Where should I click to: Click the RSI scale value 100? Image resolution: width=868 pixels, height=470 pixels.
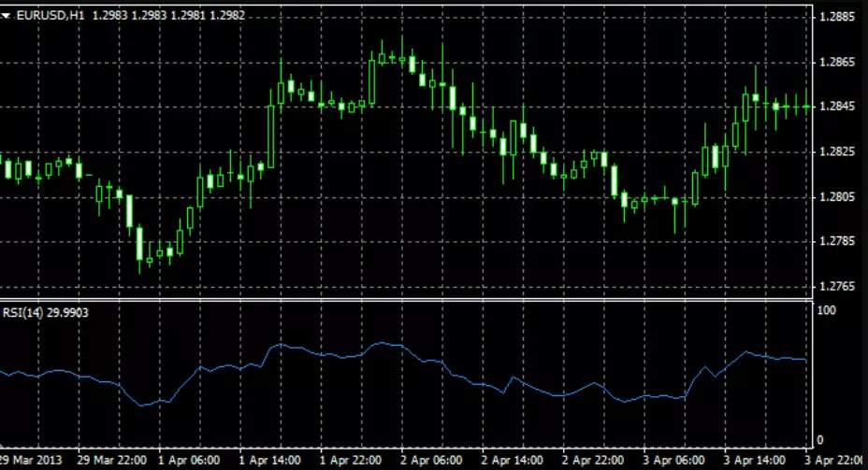click(x=827, y=310)
